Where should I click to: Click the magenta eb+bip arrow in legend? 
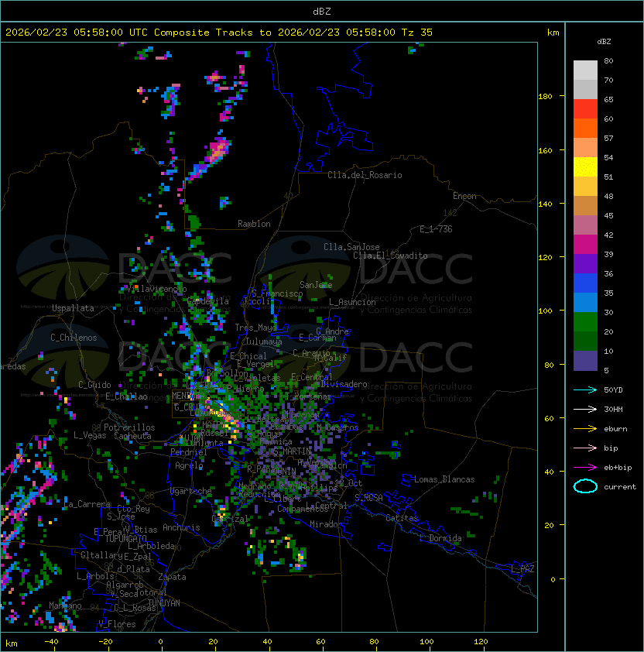point(585,468)
